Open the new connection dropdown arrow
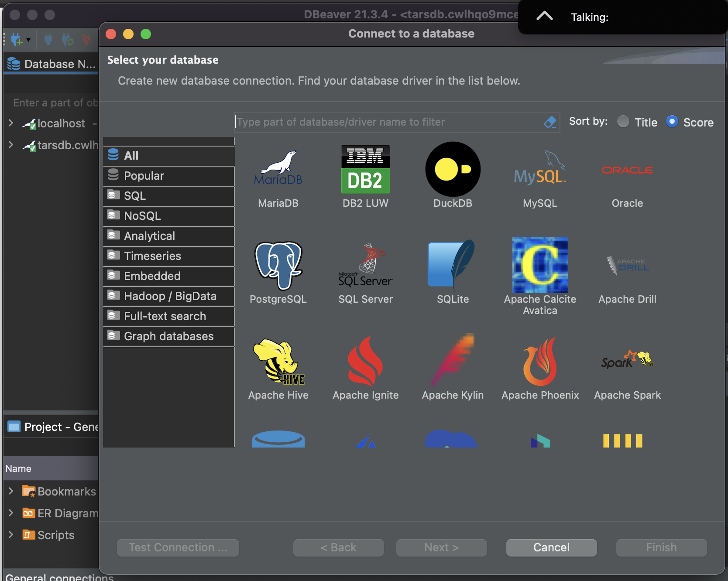The width and height of the screenshot is (728, 581). (28, 40)
